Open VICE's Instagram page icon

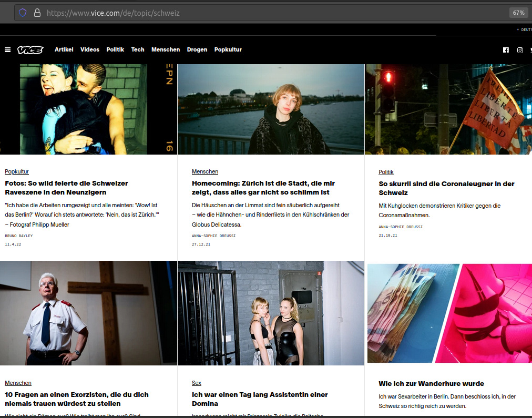520,50
